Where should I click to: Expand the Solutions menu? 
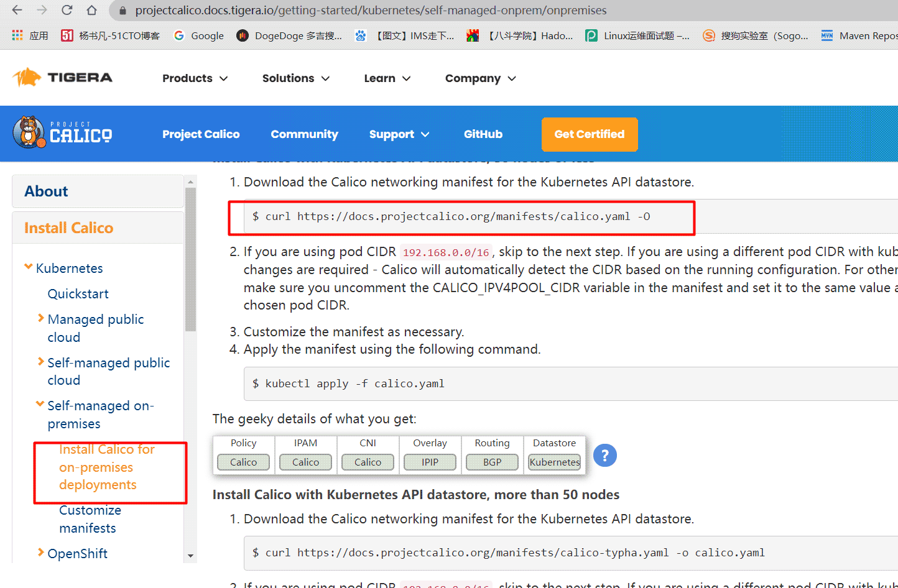(x=295, y=78)
